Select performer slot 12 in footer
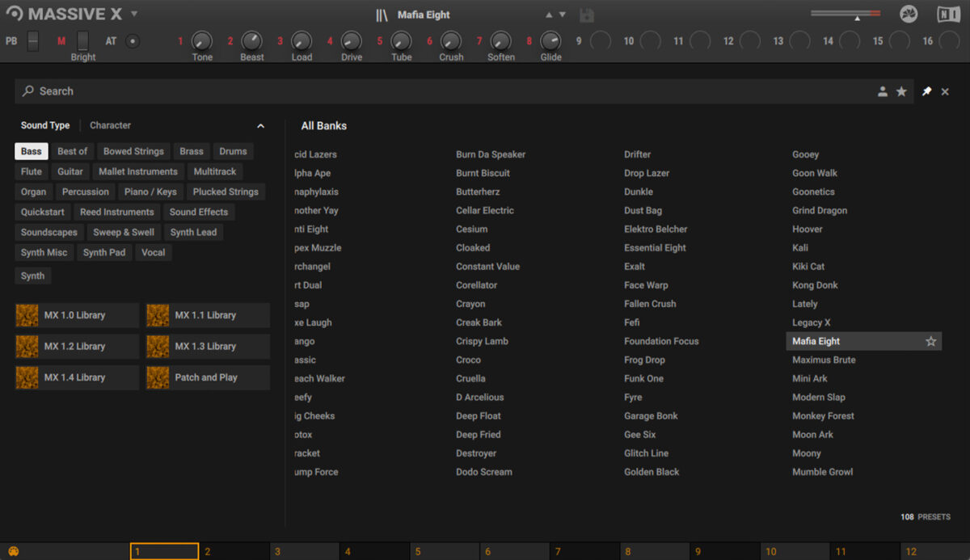This screenshot has height=560, width=970. click(935, 552)
